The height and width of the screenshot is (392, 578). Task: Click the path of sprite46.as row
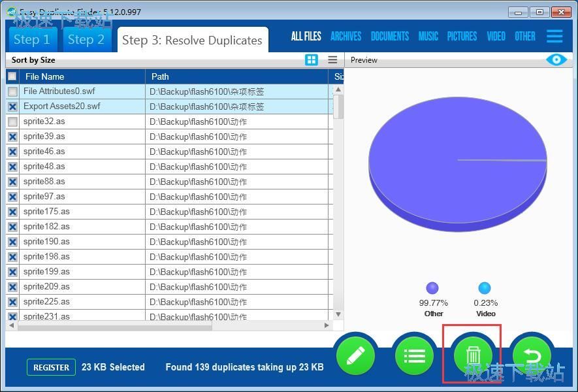(198, 152)
